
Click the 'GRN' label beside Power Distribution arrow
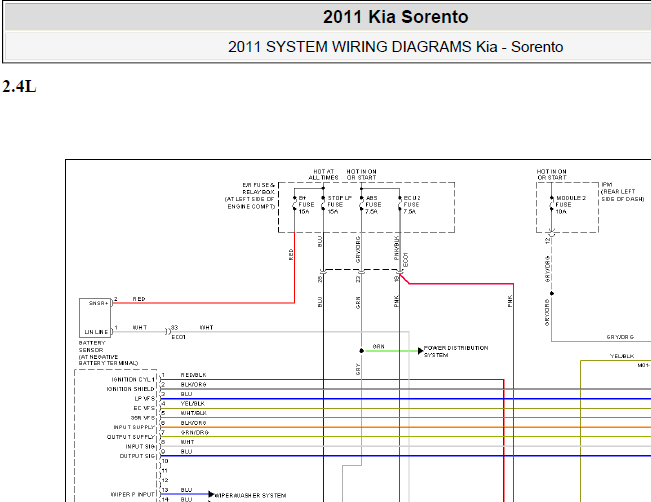click(x=378, y=346)
